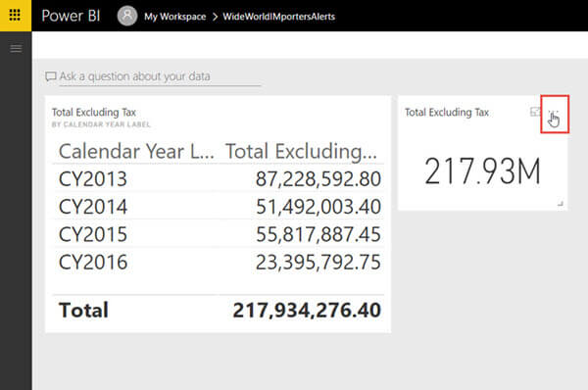Click grand total 217,934,276.40

click(307, 311)
